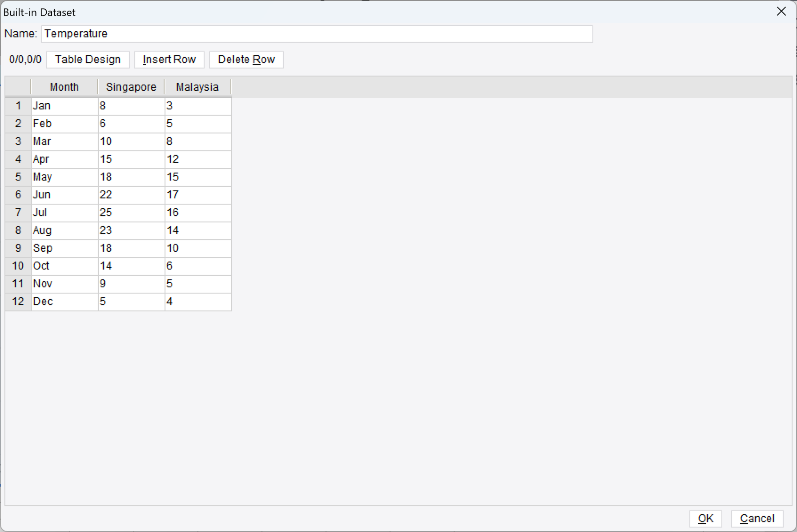
Task: Confirm the dataset with OK
Action: pyautogui.click(x=705, y=518)
